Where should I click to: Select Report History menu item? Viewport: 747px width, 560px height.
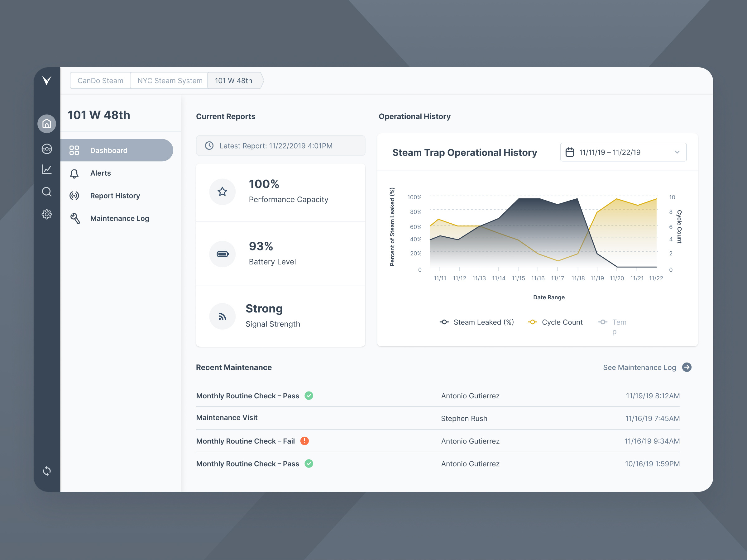115,196
